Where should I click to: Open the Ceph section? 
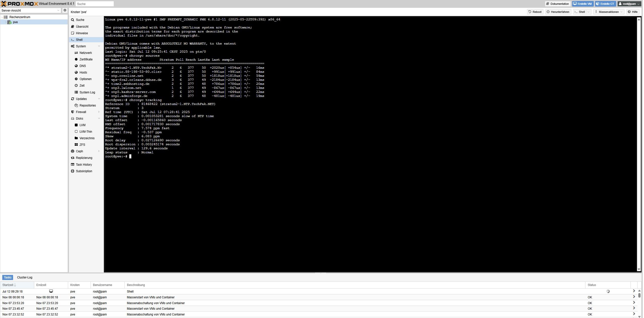(79, 151)
